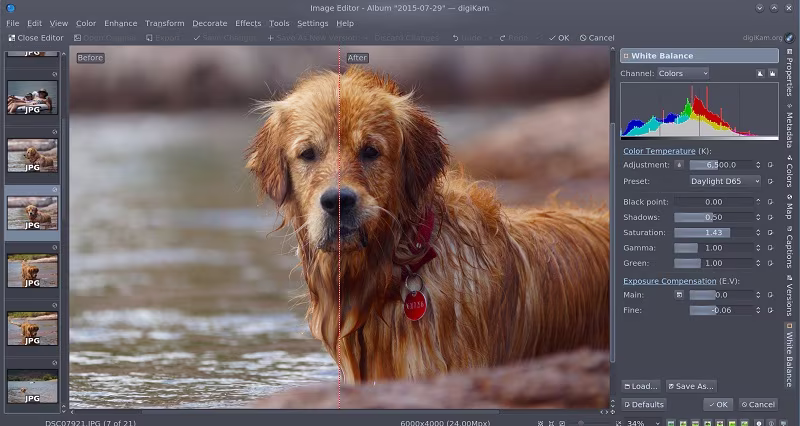Adjust the Gamma spin arrows
The height and width of the screenshot is (426, 800).
[758, 248]
